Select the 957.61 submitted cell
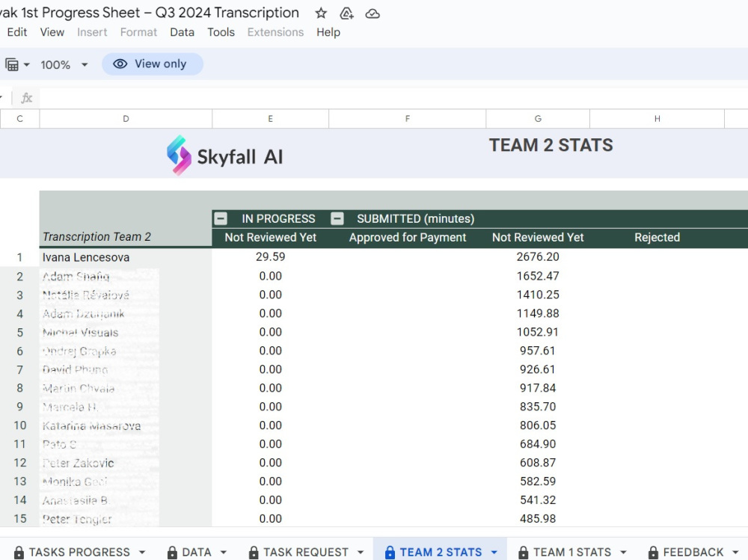This screenshot has width=748, height=560. pyautogui.click(x=538, y=351)
